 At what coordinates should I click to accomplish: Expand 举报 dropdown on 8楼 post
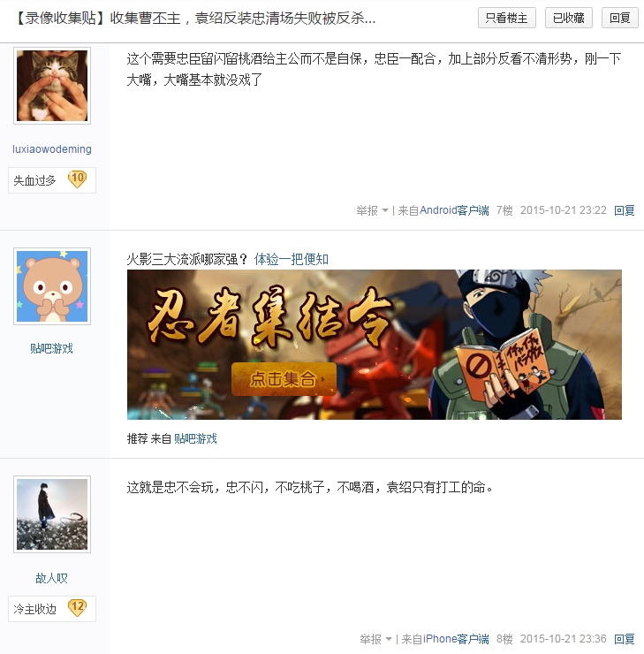[x=375, y=639]
